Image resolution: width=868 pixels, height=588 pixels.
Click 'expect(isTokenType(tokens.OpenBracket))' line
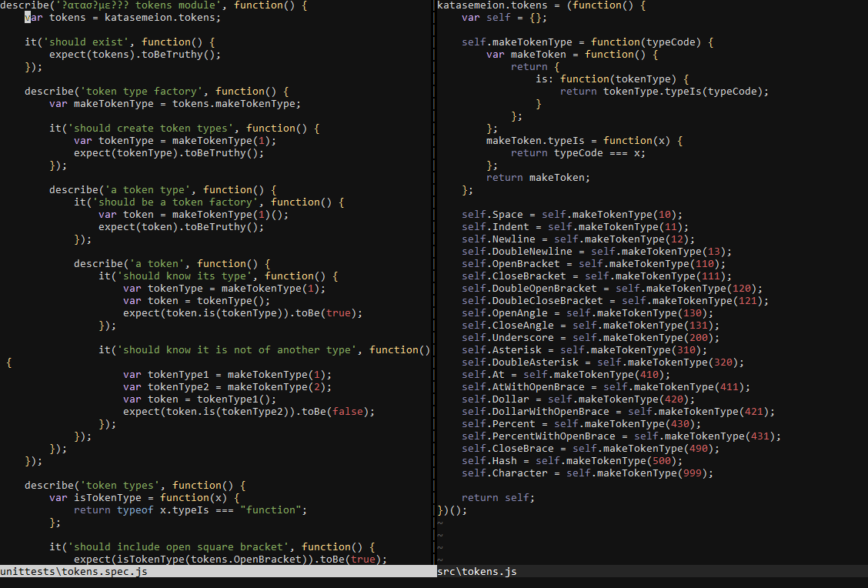click(x=230, y=560)
